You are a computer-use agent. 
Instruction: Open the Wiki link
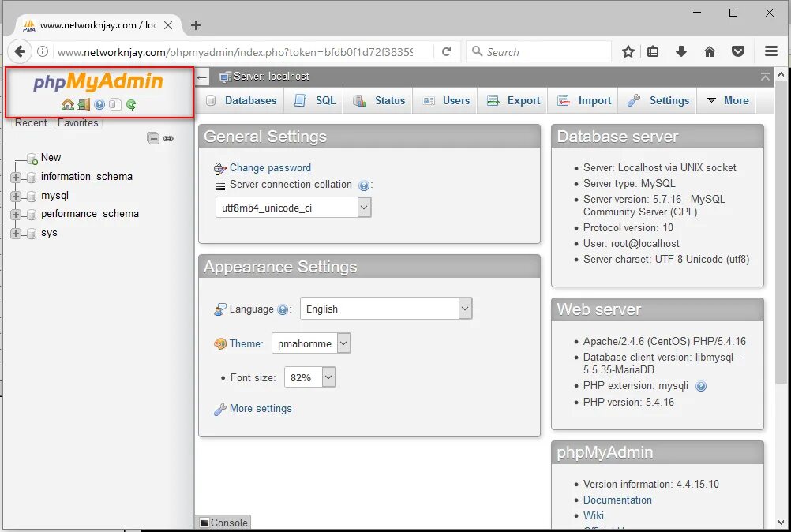point(593,515)
